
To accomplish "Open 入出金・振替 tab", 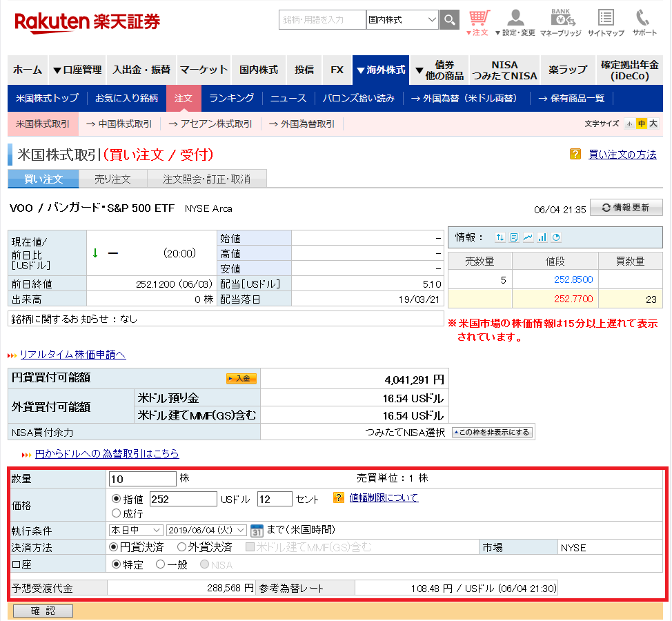I will click(x=141, y=70).
